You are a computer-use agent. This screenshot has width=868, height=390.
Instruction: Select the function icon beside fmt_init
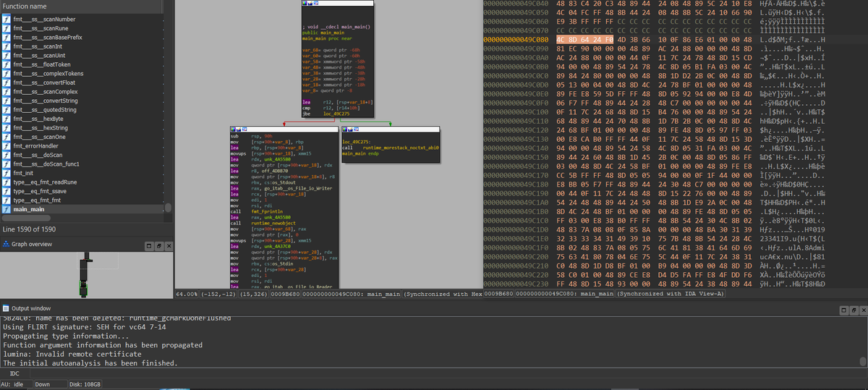pyautogui.click(x=7, y=173)
